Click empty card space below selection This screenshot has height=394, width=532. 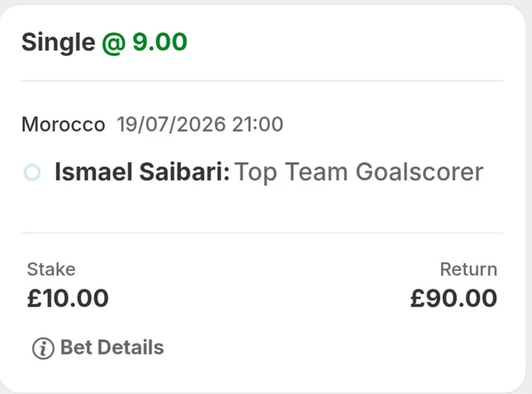(x=262, y=209)
